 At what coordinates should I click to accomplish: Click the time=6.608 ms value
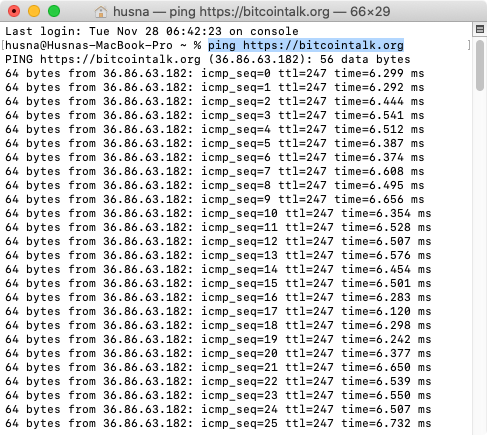379,171
